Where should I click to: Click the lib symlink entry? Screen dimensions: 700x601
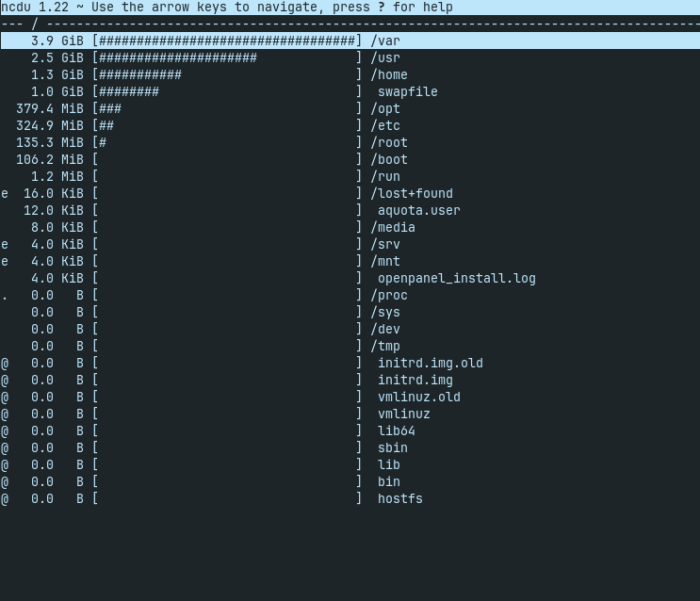[350, 464]
